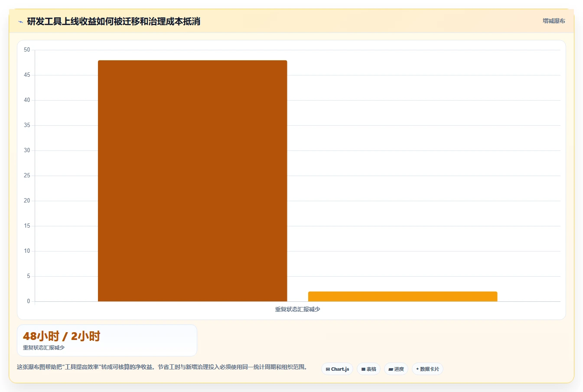Click the Chart.js tag chip

coord(337,369)
